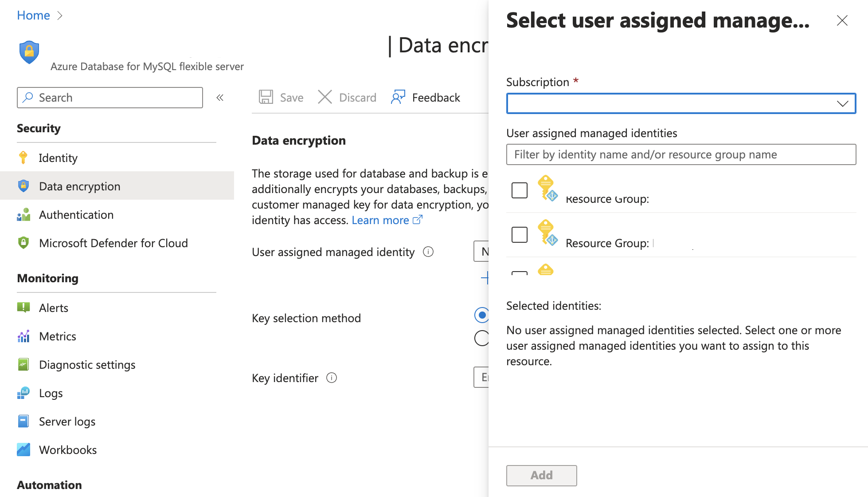The height and width of the screenshot is (497, 868).
Task: Open Diagnostic settings page
Action: (87, 365)
